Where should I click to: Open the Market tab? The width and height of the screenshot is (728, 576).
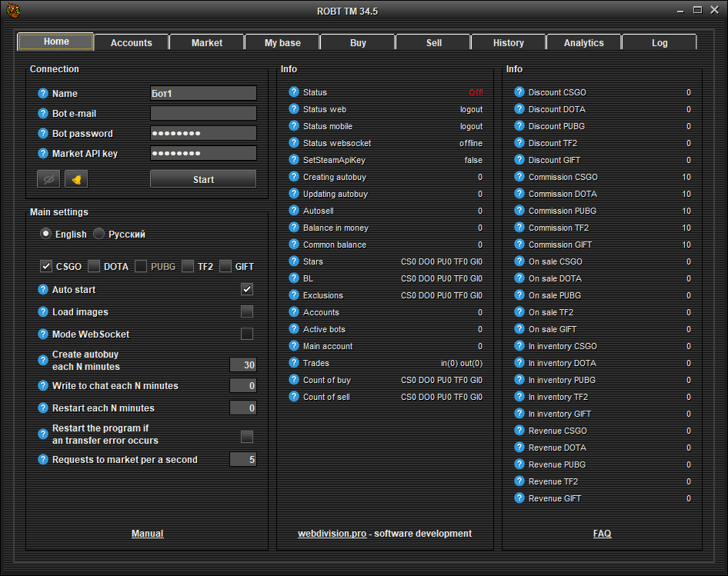tap(207, 43)
